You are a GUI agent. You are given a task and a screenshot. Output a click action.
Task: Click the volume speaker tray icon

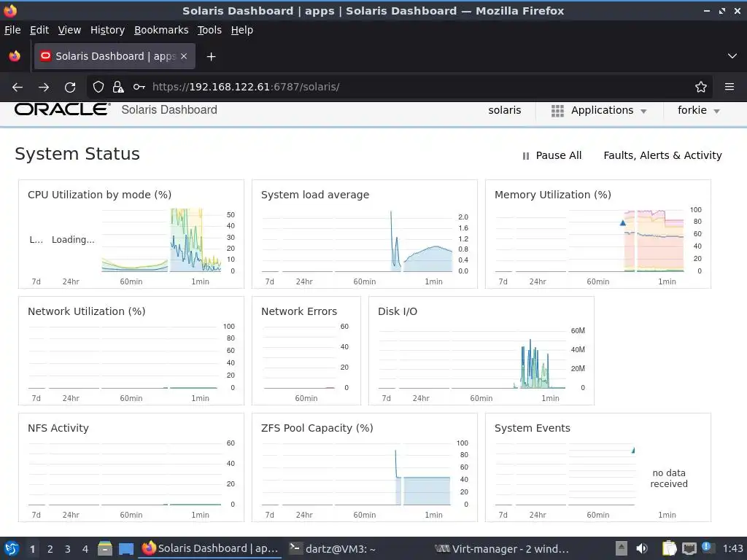pyautogui.click(x=642, y=548)
